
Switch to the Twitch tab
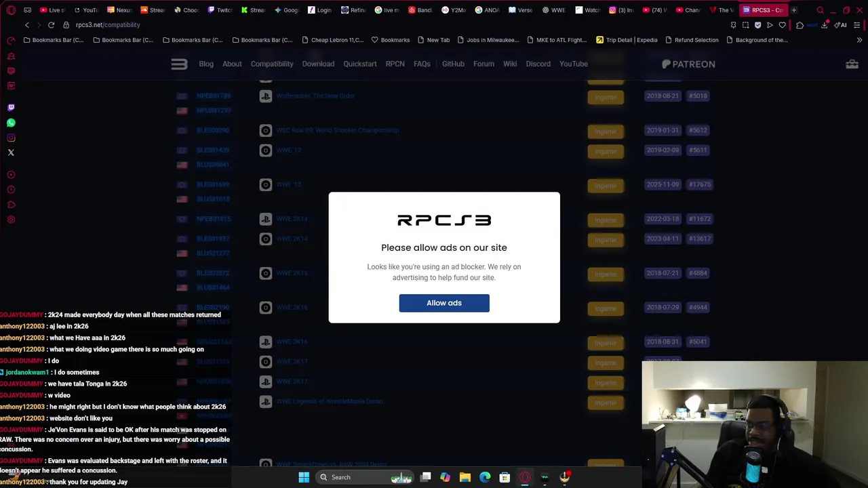click(220, 10)
